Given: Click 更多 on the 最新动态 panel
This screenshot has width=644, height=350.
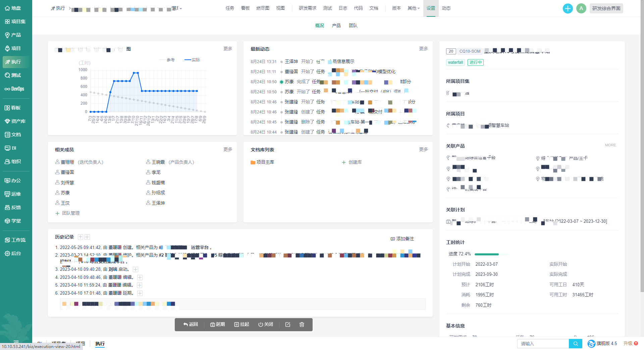Looking at the screenshot, I should [x=423, y=49].
